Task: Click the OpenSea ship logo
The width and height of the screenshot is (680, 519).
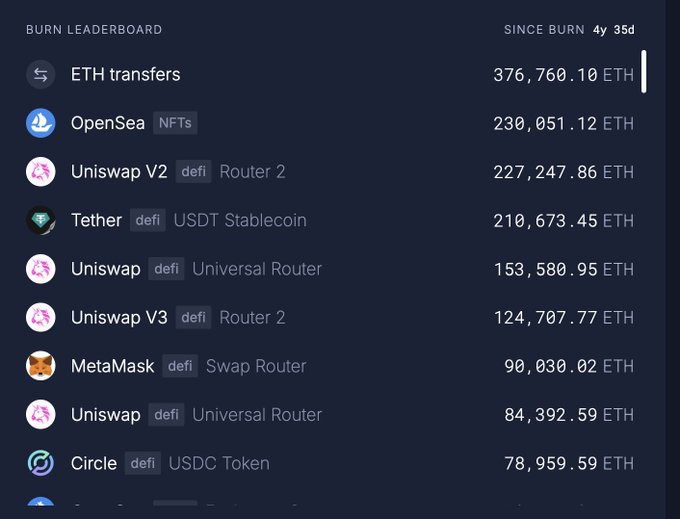Action: (x=40, y=123)
